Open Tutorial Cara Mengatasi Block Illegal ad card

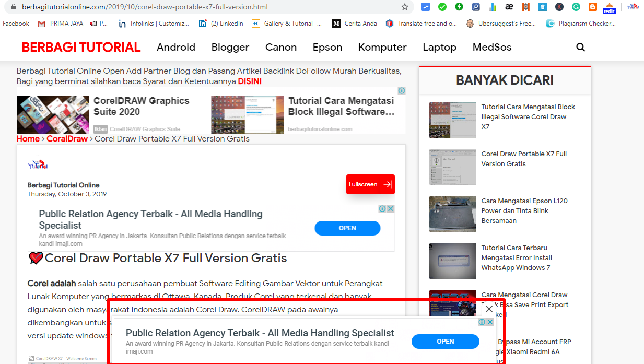point(341,106)
